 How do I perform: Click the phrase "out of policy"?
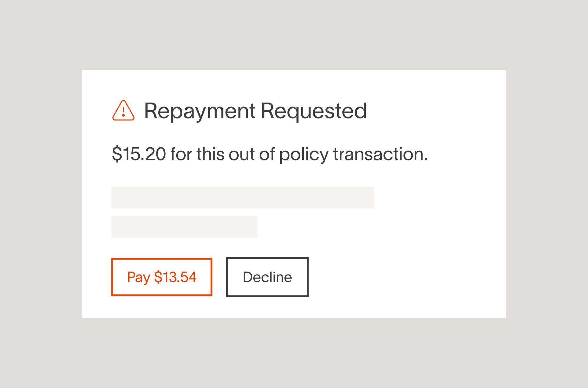pos(279,155)
